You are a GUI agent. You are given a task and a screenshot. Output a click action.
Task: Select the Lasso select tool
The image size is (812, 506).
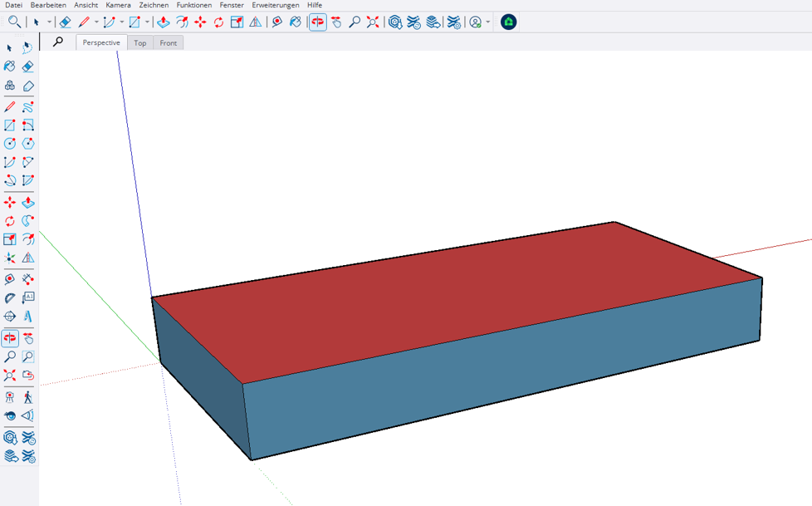(28, 48)
